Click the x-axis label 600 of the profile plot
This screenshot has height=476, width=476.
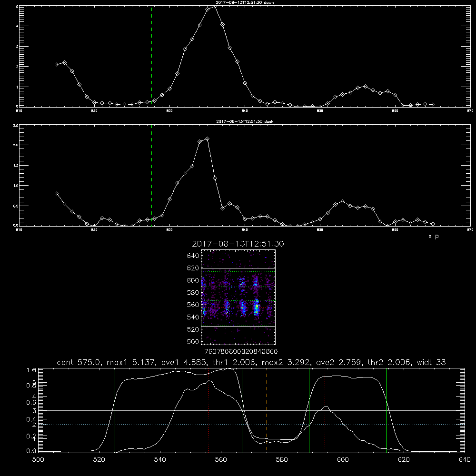(x=343, y=460)
